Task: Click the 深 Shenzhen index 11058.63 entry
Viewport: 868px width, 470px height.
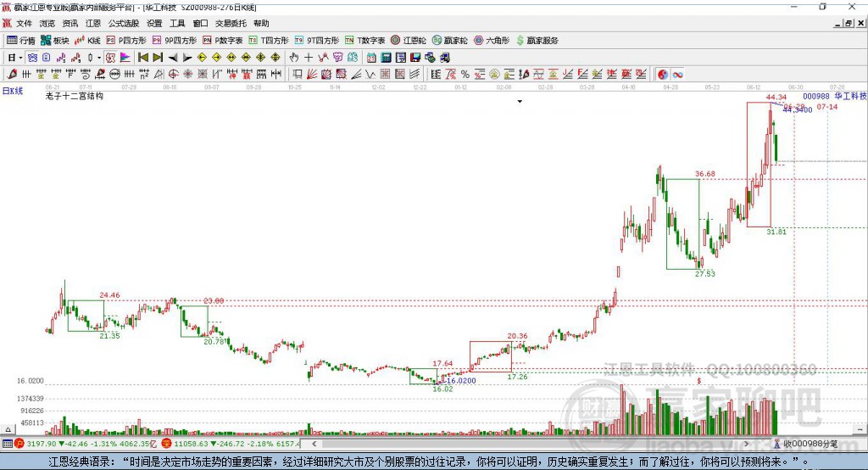Action: point(231,444)
